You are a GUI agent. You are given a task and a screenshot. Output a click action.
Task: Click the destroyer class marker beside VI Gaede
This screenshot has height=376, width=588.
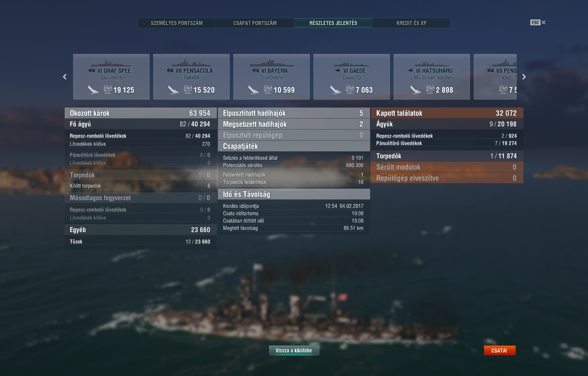point(337,70)
